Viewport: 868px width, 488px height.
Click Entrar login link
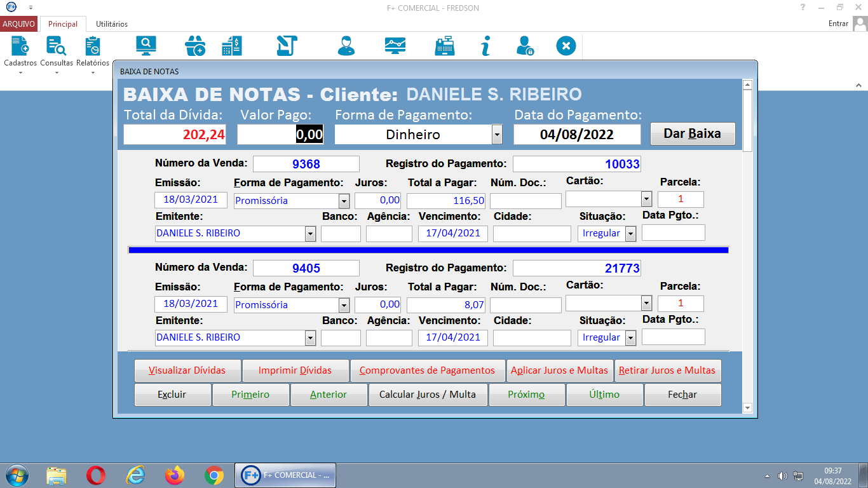point(838,24)
